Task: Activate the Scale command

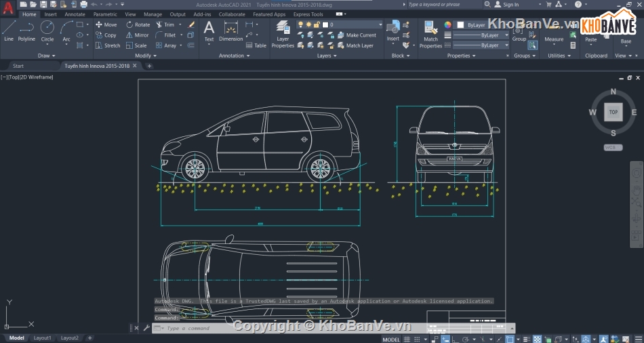Action: click(x=136, y=45)
